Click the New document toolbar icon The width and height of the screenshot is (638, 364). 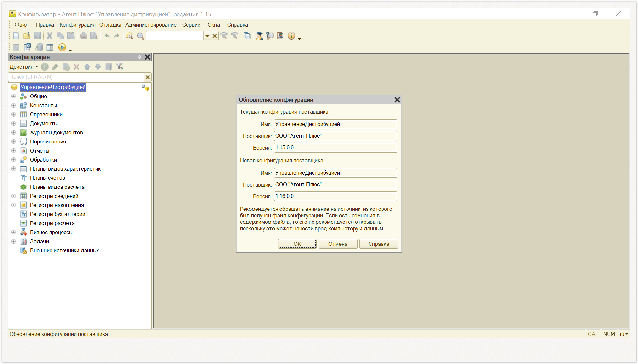pyautogui.click(x=16, y=36)
